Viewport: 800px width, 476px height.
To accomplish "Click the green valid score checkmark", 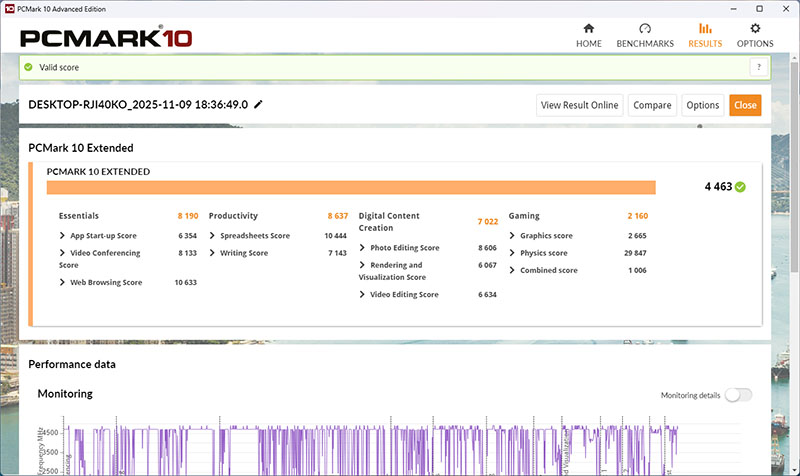I will pos(29,67).
